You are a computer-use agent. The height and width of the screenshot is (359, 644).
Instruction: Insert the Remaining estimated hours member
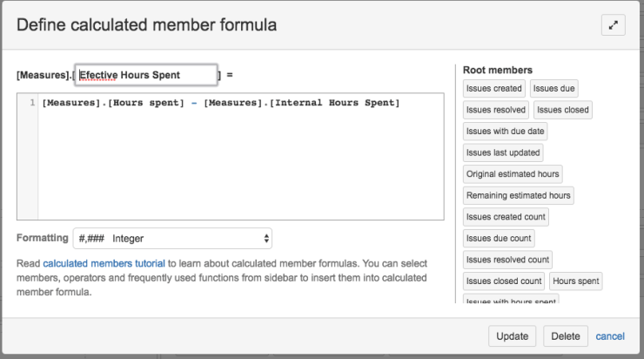point(518,196)
